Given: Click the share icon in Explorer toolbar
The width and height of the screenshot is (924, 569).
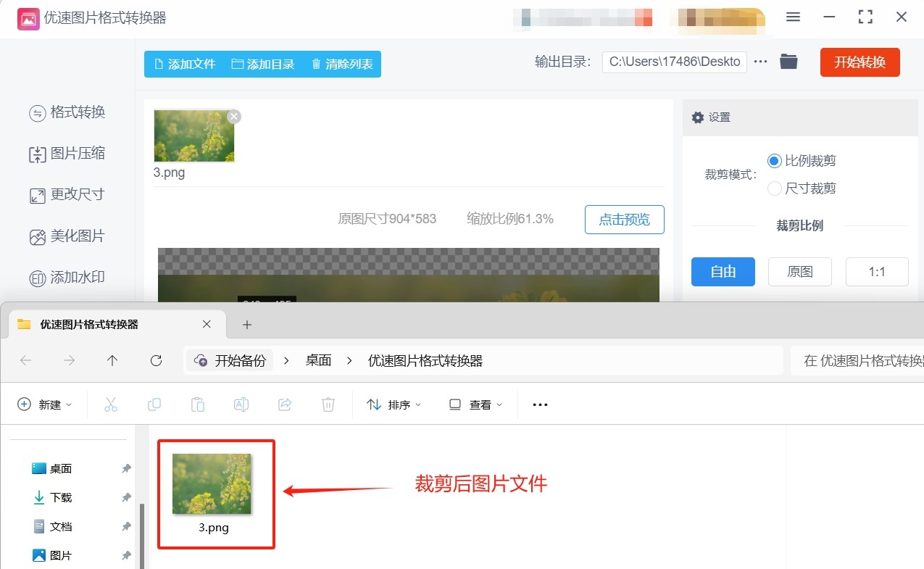Looking at the screenshot, I should [285, 404].
